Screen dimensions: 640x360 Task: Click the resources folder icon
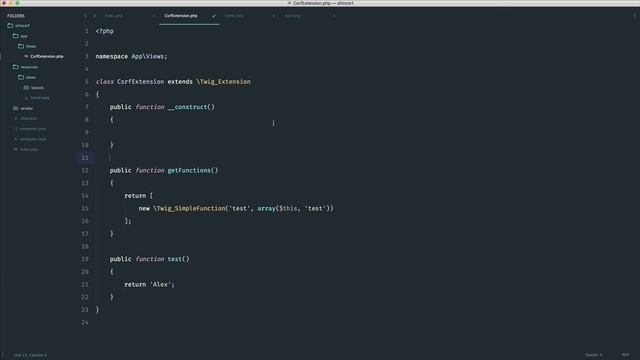click(16, 67)
